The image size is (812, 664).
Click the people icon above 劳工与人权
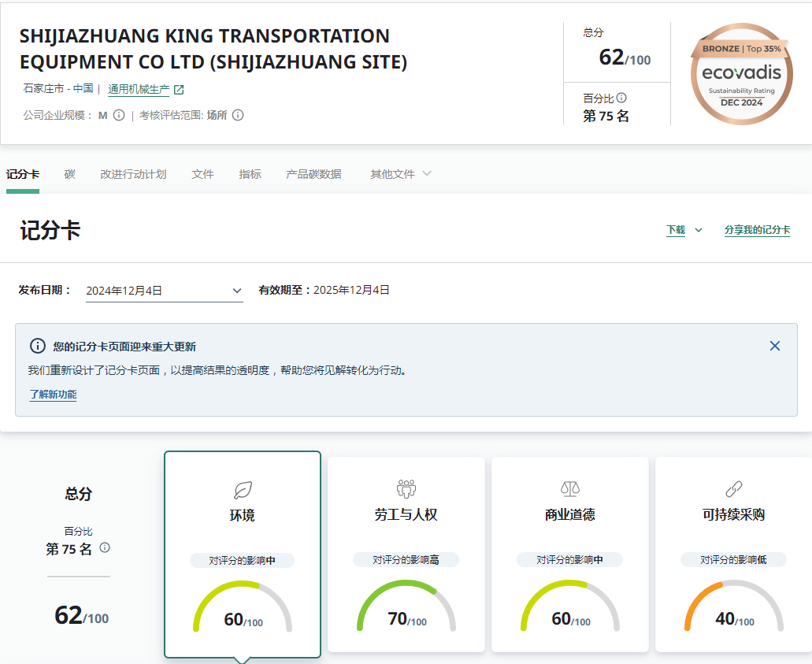tap(406, 488)
